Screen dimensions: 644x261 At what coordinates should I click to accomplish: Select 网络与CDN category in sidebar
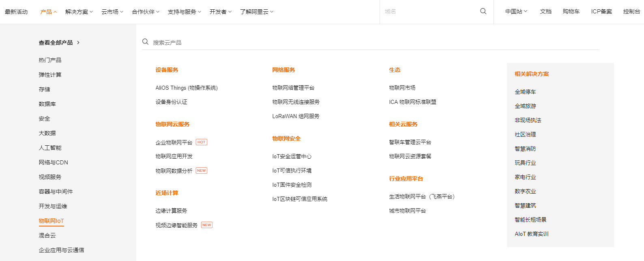tap(54, 162)
